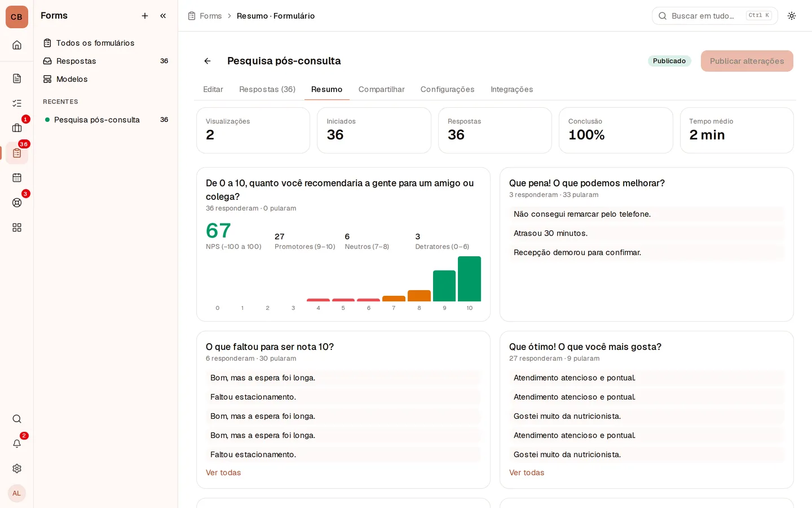Select the Resumo tab

click(x=327, y=89)
